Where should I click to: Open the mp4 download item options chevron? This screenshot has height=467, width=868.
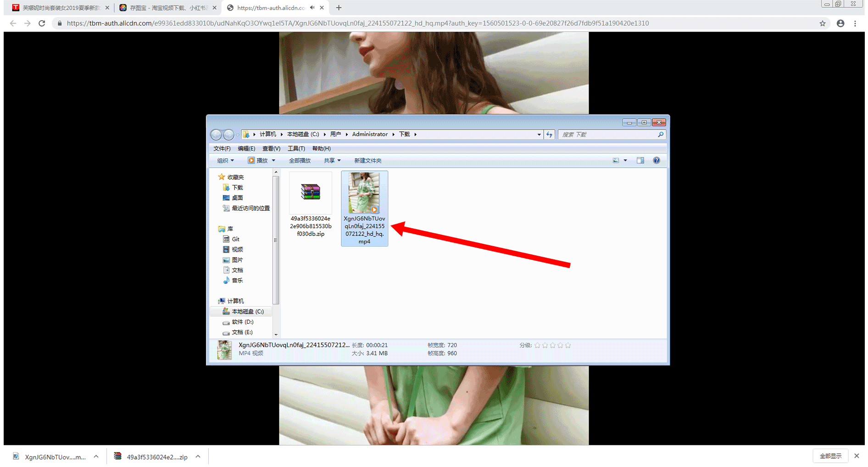(96, 456)
